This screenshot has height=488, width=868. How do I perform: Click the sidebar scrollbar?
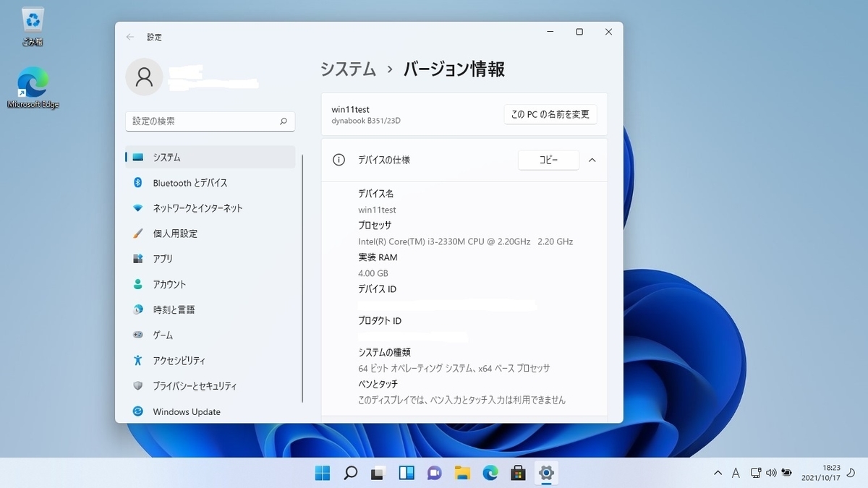click(x=302, y=278)
